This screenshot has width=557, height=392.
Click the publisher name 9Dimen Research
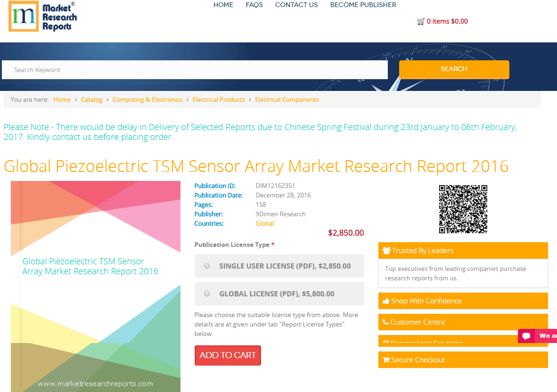(x=281, y=214)
